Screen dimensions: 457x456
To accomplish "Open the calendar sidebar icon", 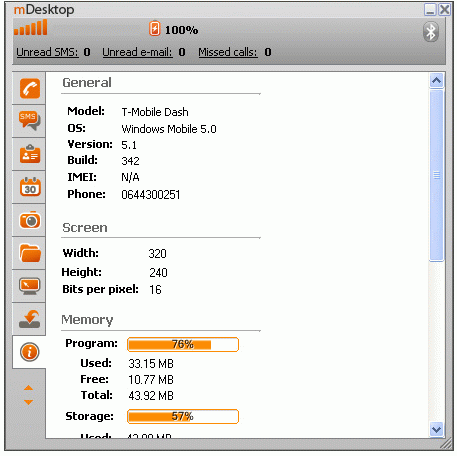I will pyautogui.click(x=30, y=187).
